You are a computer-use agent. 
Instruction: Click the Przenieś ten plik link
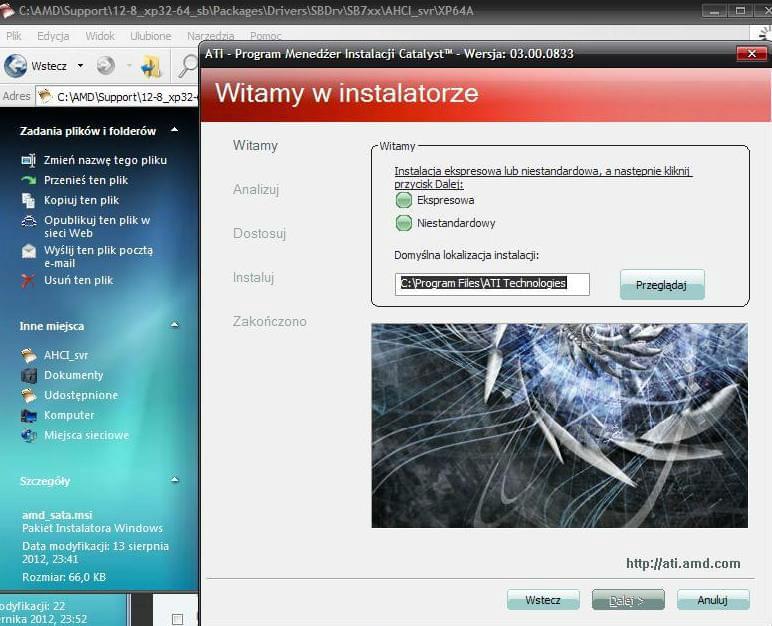click(86, 180)
